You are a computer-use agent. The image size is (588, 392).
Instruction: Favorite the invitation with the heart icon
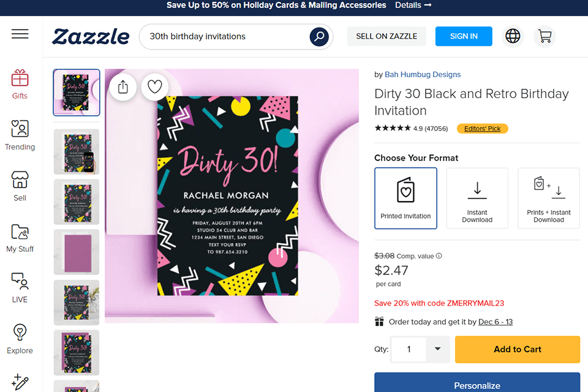click(x=155, y=87)
